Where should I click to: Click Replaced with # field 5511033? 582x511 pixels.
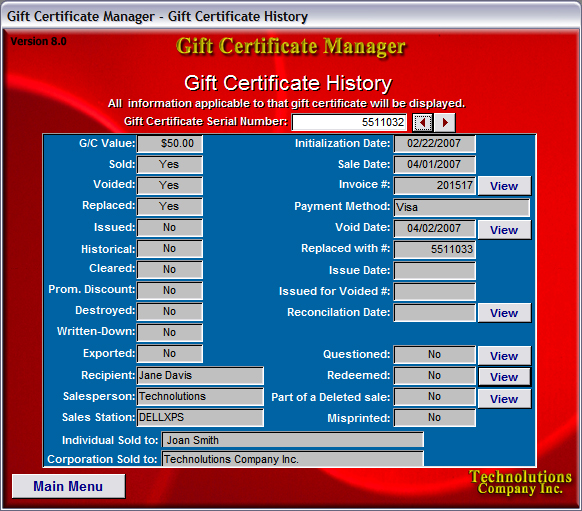[x=435, y=249]
